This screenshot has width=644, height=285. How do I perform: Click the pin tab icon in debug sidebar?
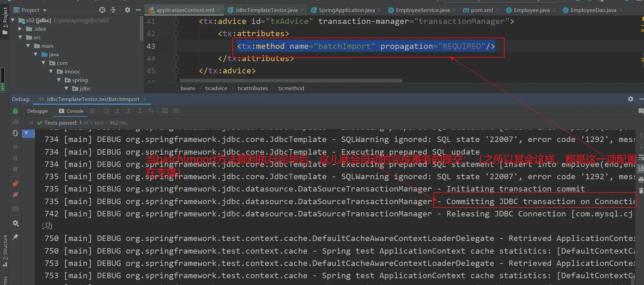(x=15, y=237)
